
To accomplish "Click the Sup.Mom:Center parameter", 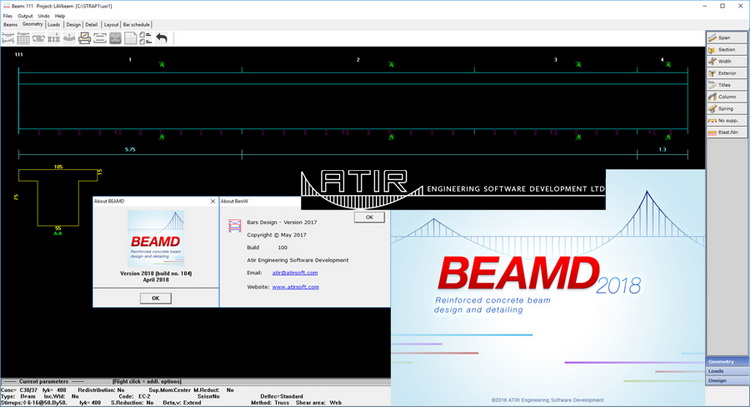I will pyautogui.click(x=170, y=390).
